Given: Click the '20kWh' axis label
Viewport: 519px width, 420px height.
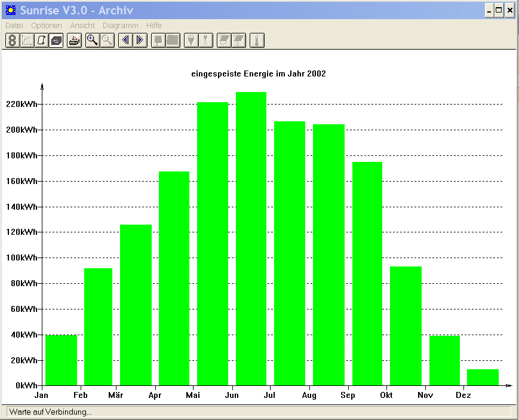Looking at the screenshot, I should (x=24, y=360).
